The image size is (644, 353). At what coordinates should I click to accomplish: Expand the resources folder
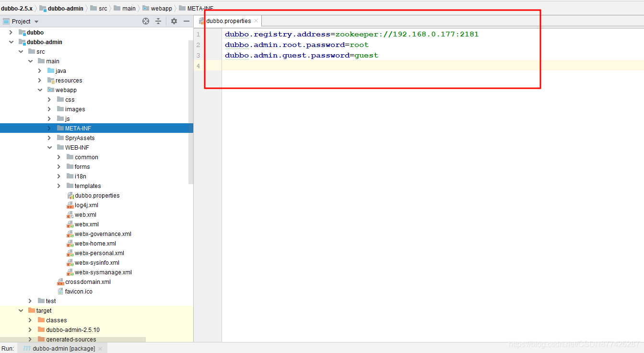click(x=40, y=80)
